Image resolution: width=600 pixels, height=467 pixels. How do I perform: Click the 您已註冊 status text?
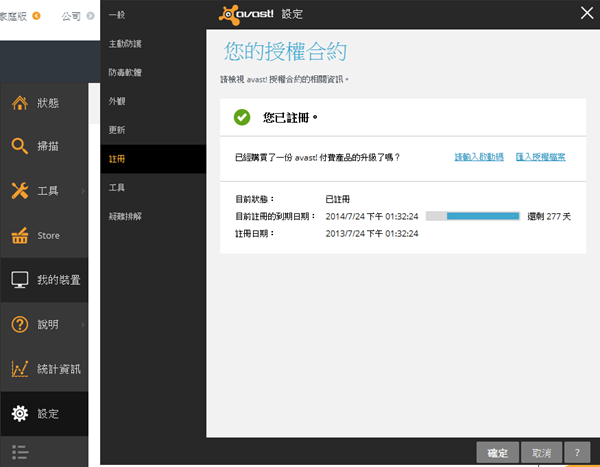coord(290,118)
